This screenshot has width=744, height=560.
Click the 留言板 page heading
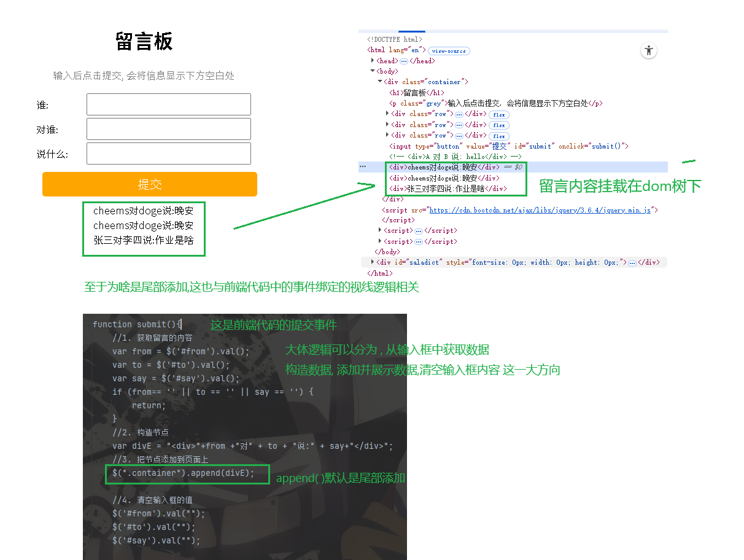coord(144,42)
